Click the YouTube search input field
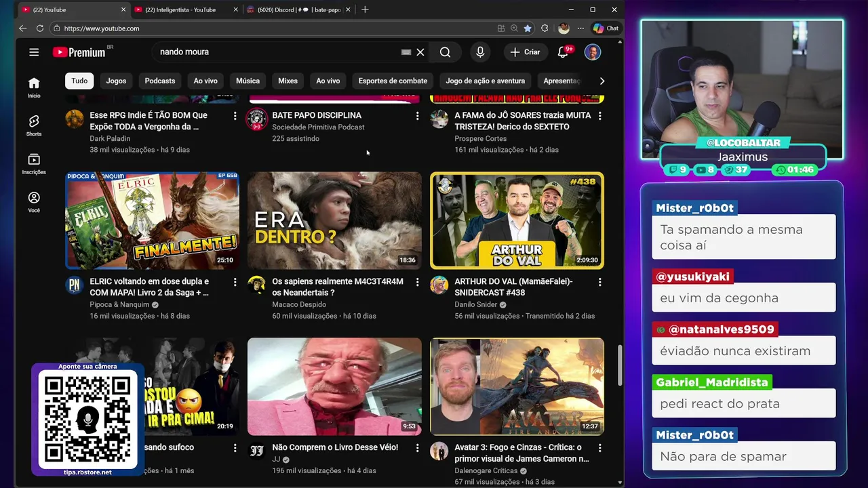This screenshot has width=868, height=488. coord(278,52)
